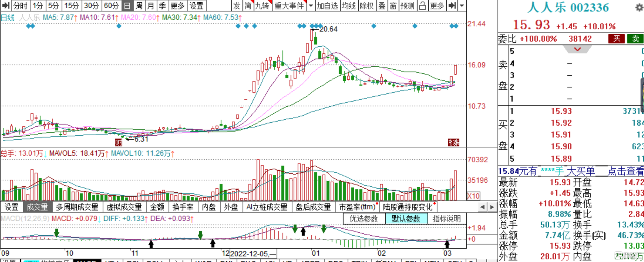Switch to 周 weekly chart period
644x262 pixels.
point(139,5)
